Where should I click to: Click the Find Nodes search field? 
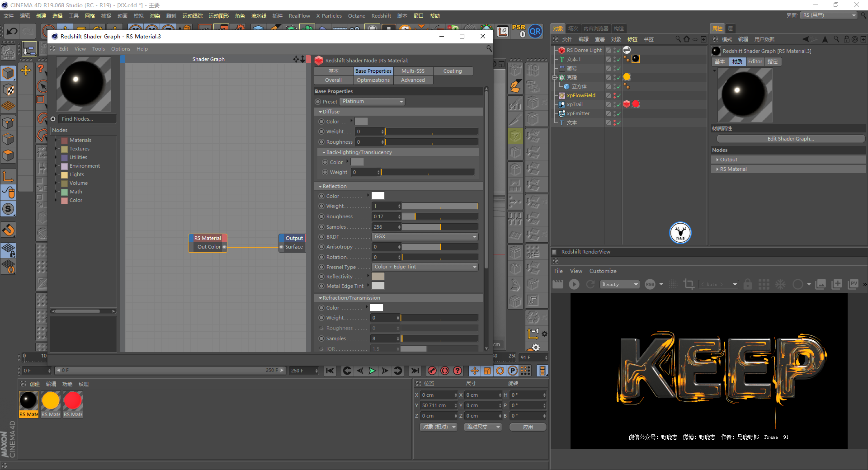coord(88,119)
